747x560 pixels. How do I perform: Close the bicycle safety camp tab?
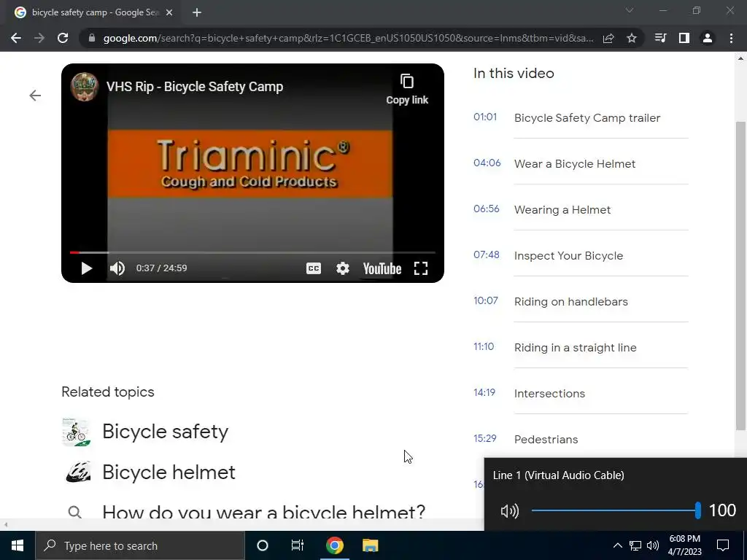(x=169, y=13)
